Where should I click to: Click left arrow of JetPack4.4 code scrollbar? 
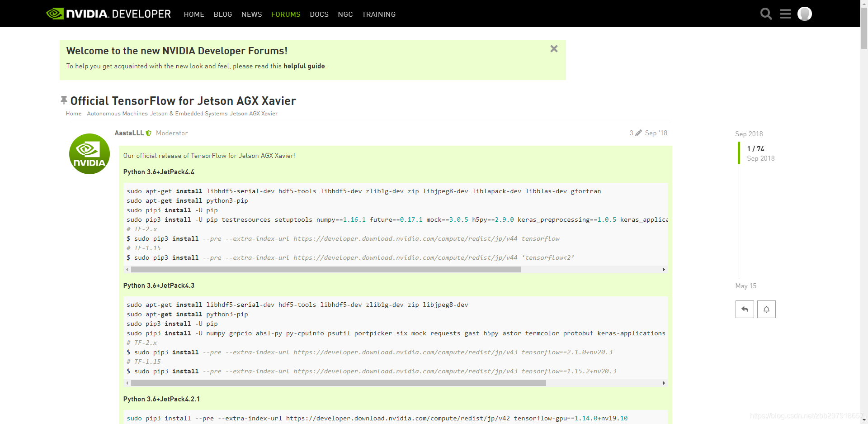click(x=127, y=269)
